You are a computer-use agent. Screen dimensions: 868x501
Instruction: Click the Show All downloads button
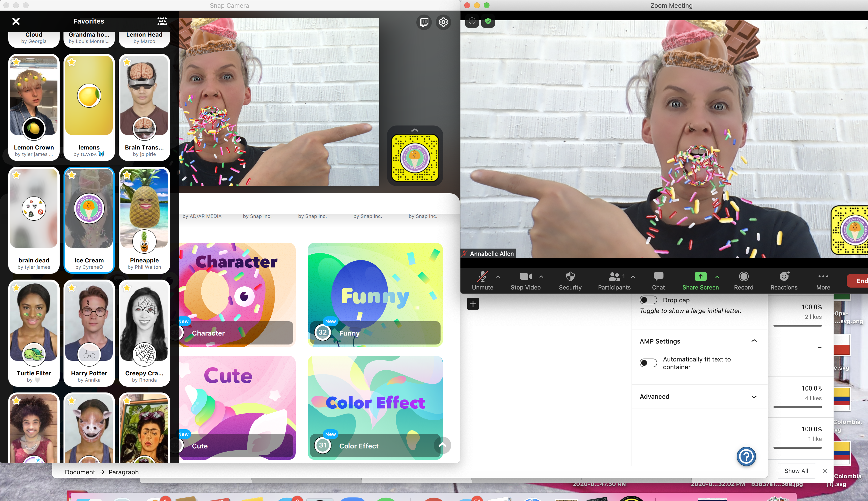pos(796,471)
